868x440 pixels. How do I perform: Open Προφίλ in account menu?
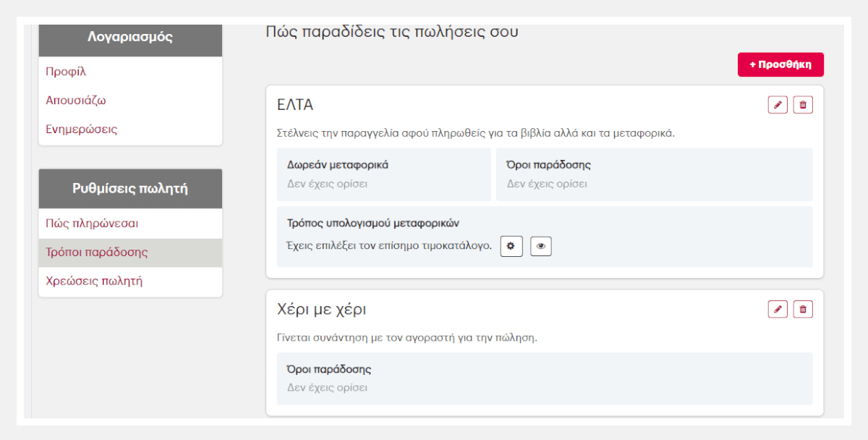coord(130,72)
